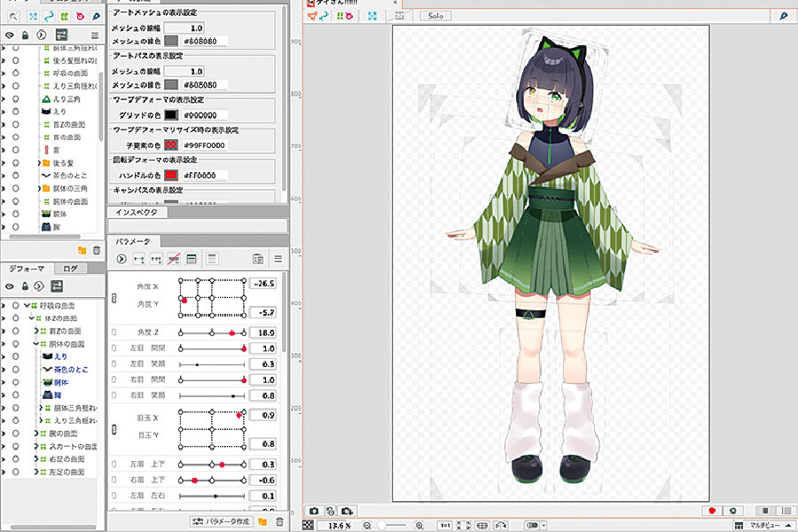798x532 pixels.
Task: Click the trash icon in parameter panel
Action: coord(279,521)
